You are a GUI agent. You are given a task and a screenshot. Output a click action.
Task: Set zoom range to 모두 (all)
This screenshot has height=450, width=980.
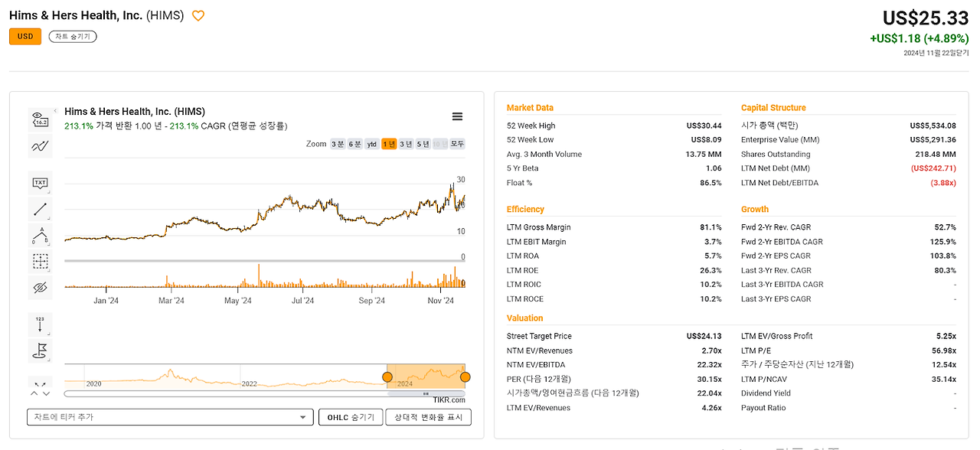(457, 144)
